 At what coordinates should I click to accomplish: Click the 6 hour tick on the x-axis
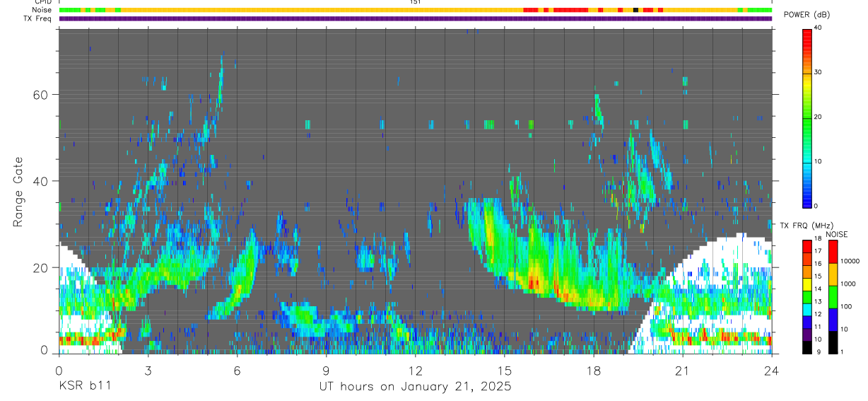pyautogui.click(x=237, y=371)
